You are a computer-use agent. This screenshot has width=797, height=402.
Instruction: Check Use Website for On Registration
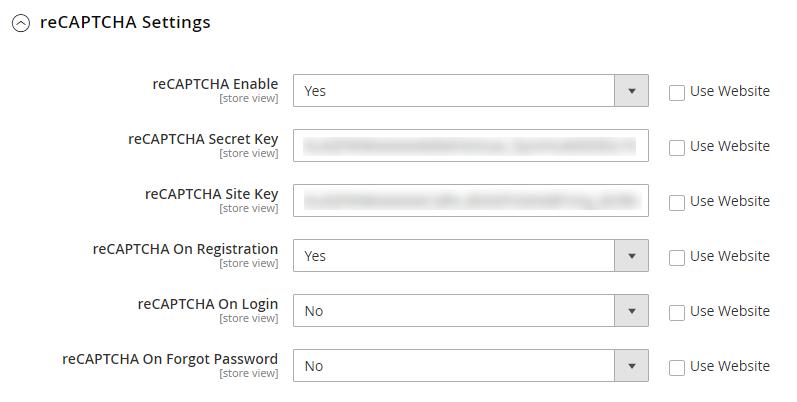tap(677, 257)
